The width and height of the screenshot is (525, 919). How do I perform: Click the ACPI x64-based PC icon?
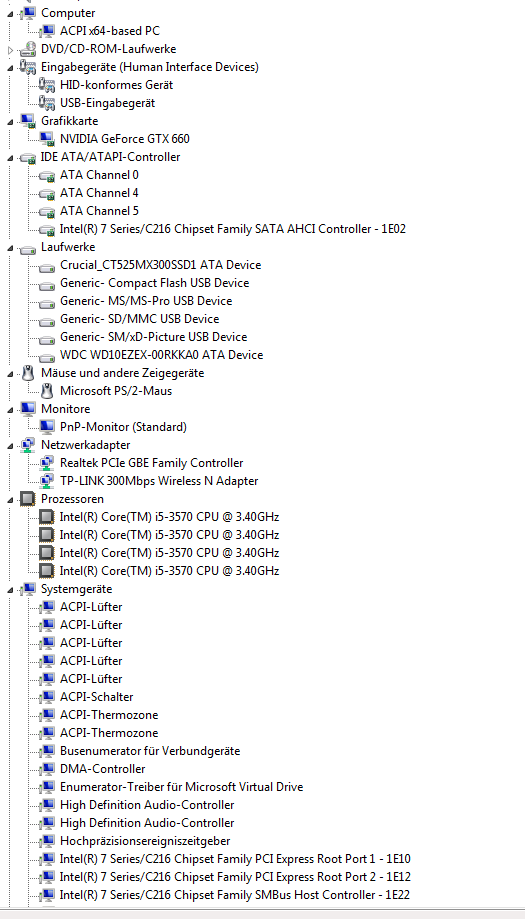[x=47, y=31]
